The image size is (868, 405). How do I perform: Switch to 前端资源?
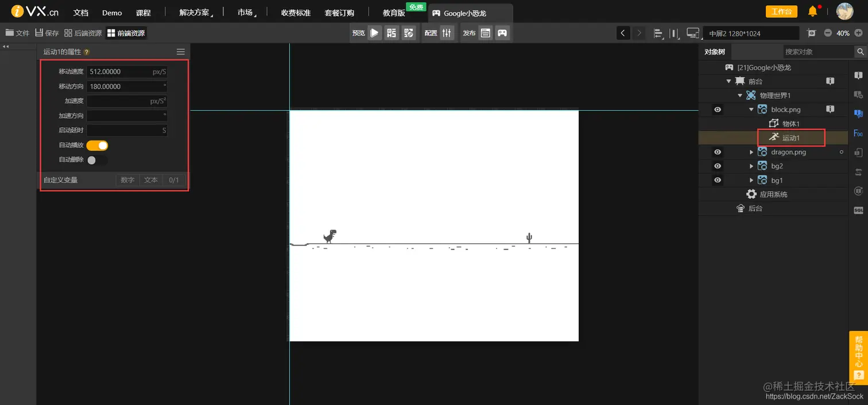(126, 33)
